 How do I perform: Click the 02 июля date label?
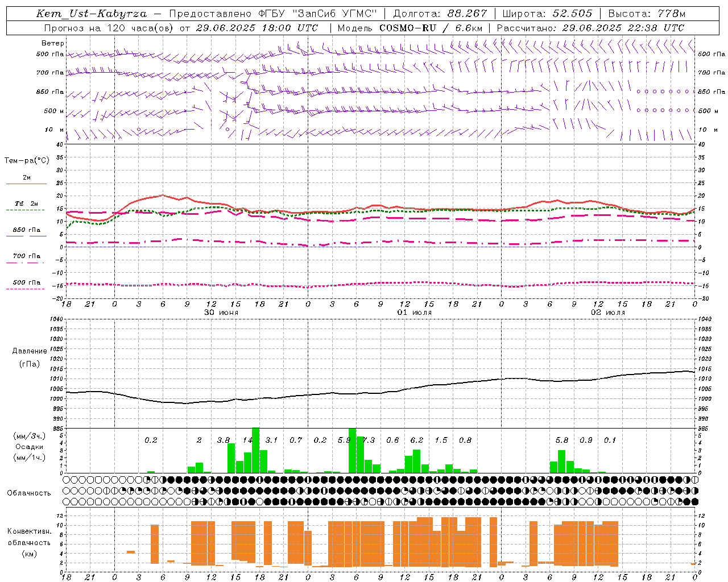tap(608, 313)
